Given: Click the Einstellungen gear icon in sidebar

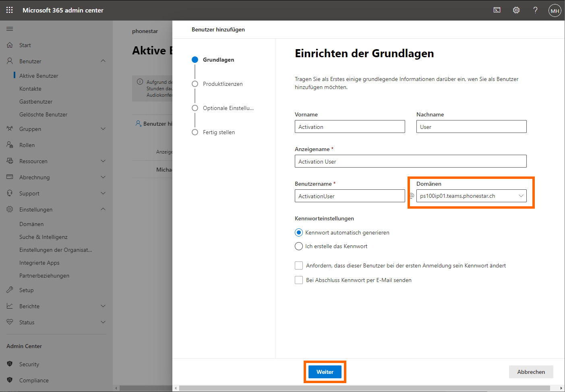Looking at the screenshot, I should click(x=10, y=209).
